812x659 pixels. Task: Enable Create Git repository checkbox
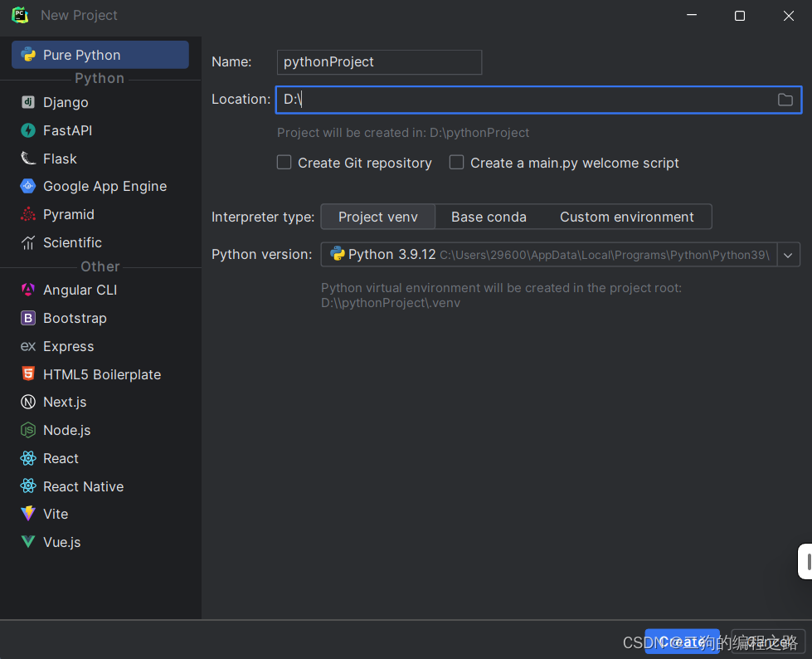click(x=284, y=163)
